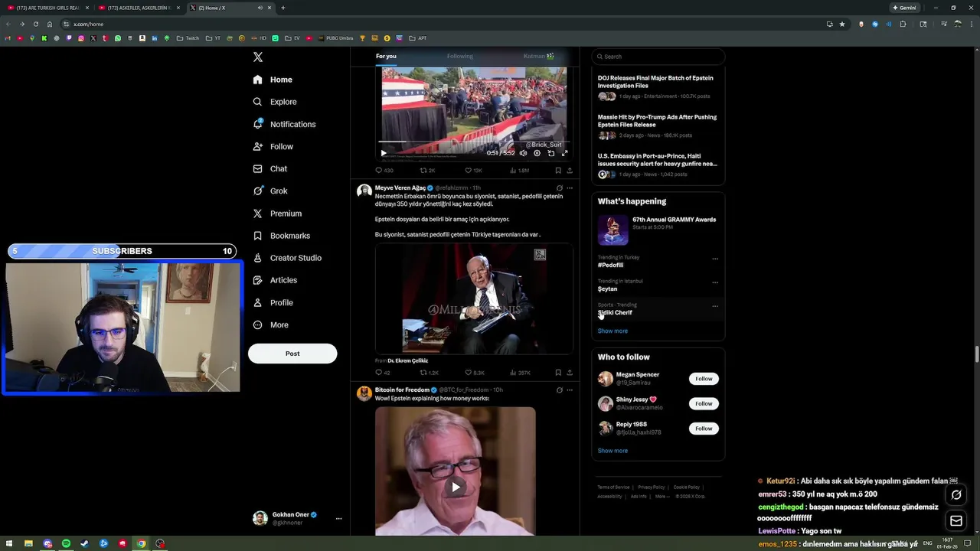Open the Gemini button in Chrome
Image resolution: width=980 pixels, height=551 pixels.
tap(904, 8)
